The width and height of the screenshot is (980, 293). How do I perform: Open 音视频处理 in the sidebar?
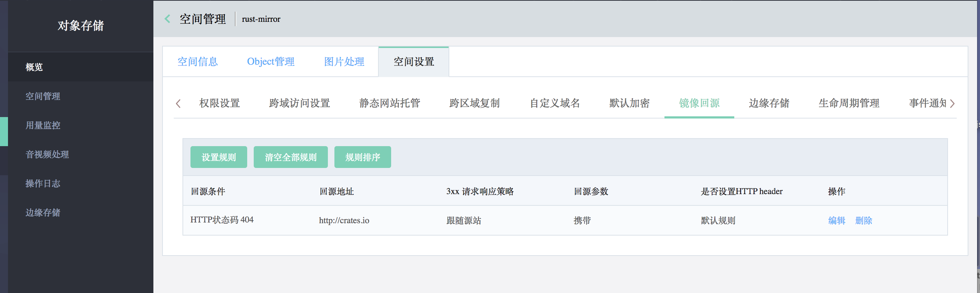(81, 154)
